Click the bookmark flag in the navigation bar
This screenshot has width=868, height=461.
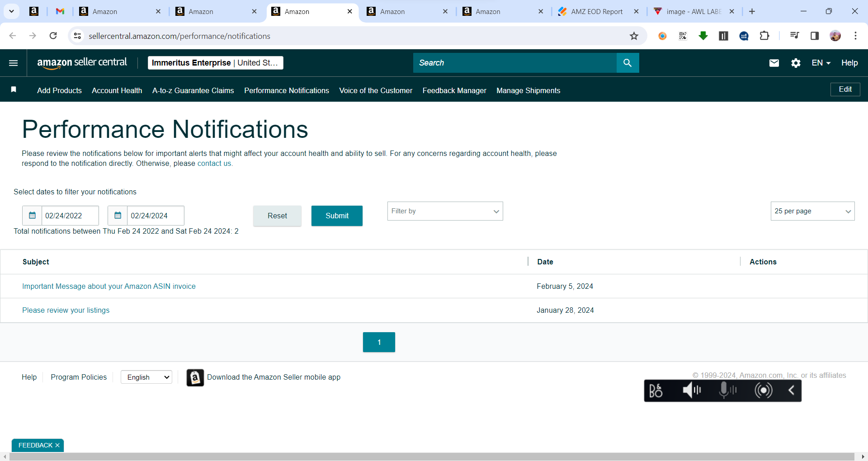14,89
